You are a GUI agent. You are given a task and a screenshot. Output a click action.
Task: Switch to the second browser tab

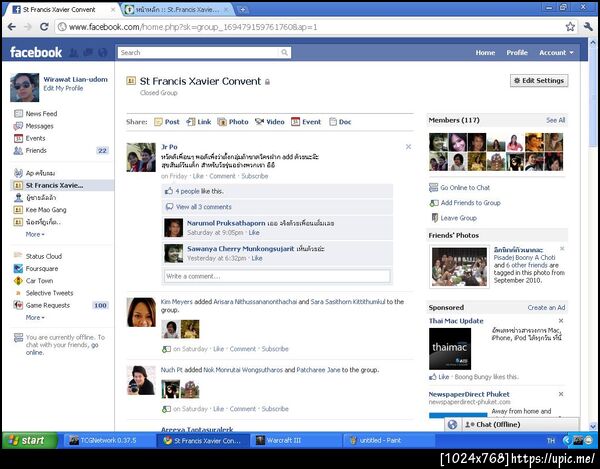pyautogui.click(x=178, y=10)
